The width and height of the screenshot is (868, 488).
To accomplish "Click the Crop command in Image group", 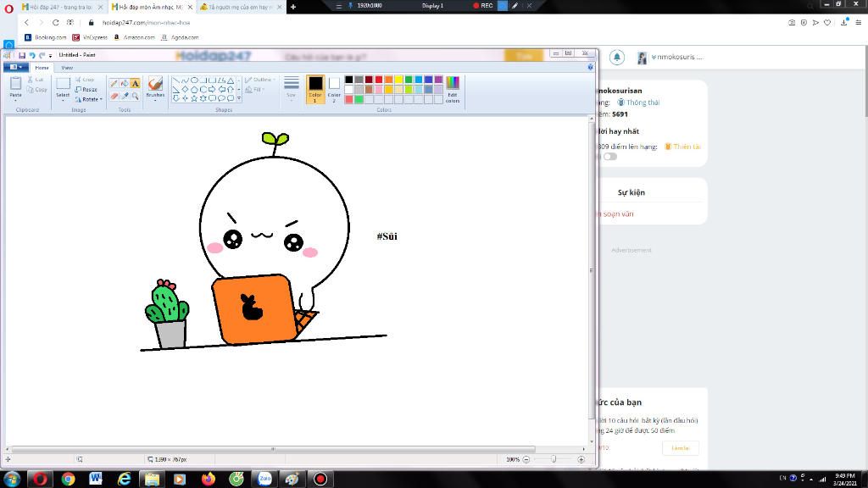I will pyautogui.click(x=85, y=80).
